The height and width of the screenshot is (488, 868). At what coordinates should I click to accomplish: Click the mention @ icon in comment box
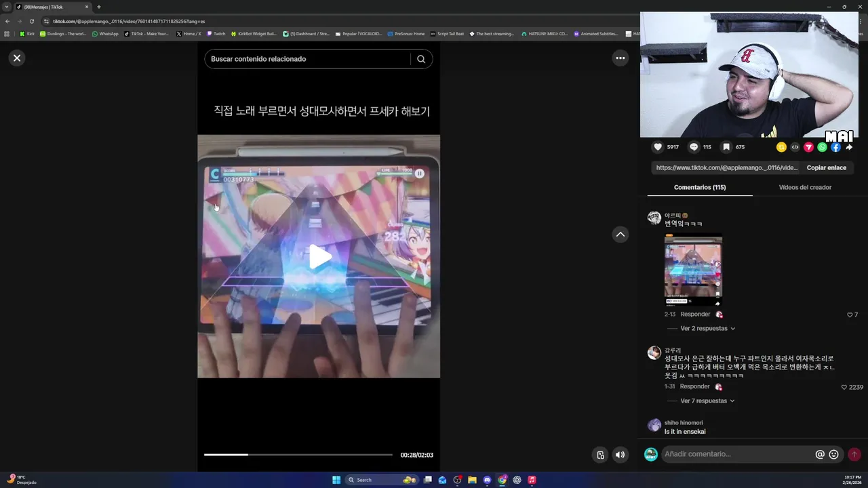(820, 455)
